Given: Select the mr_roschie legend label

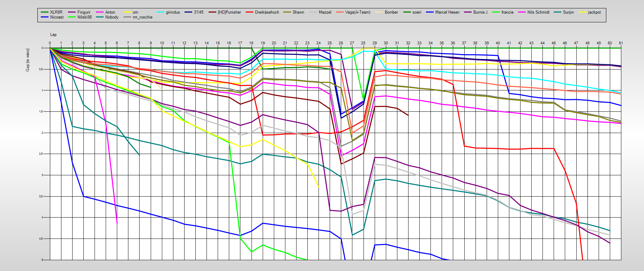Looking at the screenshot, I should click(142, 17).
